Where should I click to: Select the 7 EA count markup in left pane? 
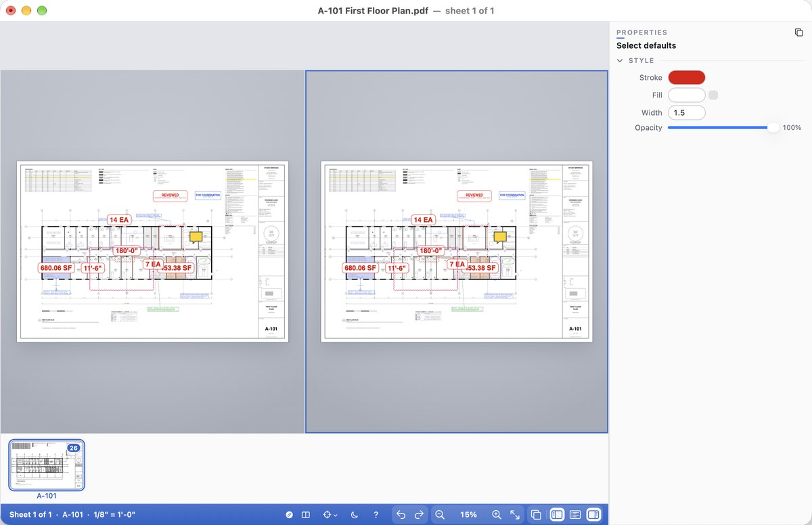coord(153,264)
